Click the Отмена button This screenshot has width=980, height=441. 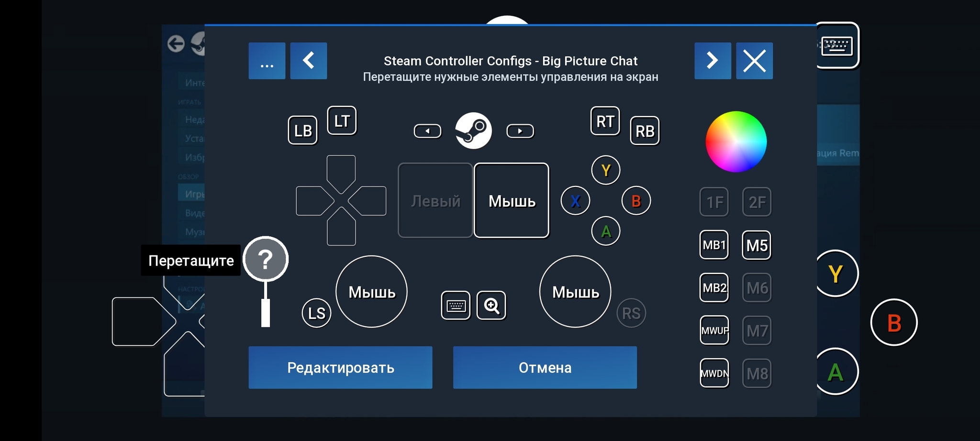pos(545,367)
